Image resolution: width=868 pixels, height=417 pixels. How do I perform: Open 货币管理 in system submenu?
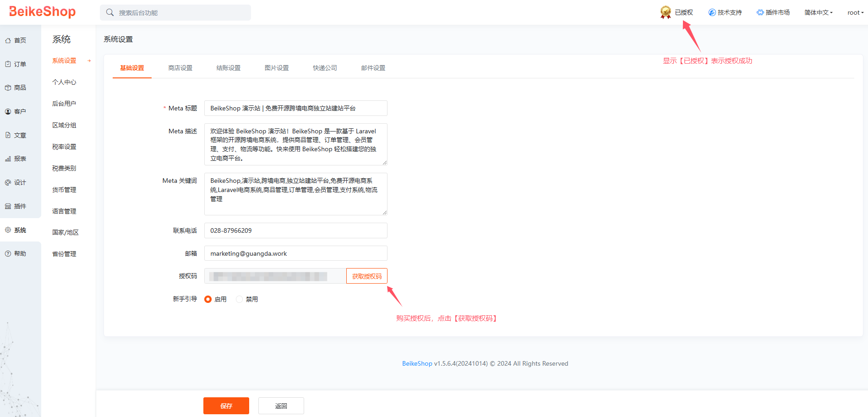click(64, 190)
